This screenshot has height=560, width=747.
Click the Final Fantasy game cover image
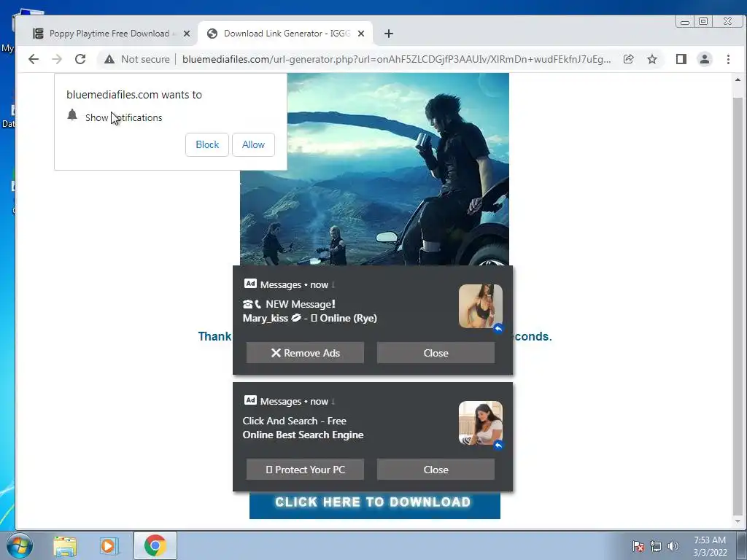(x=374, y=169)
